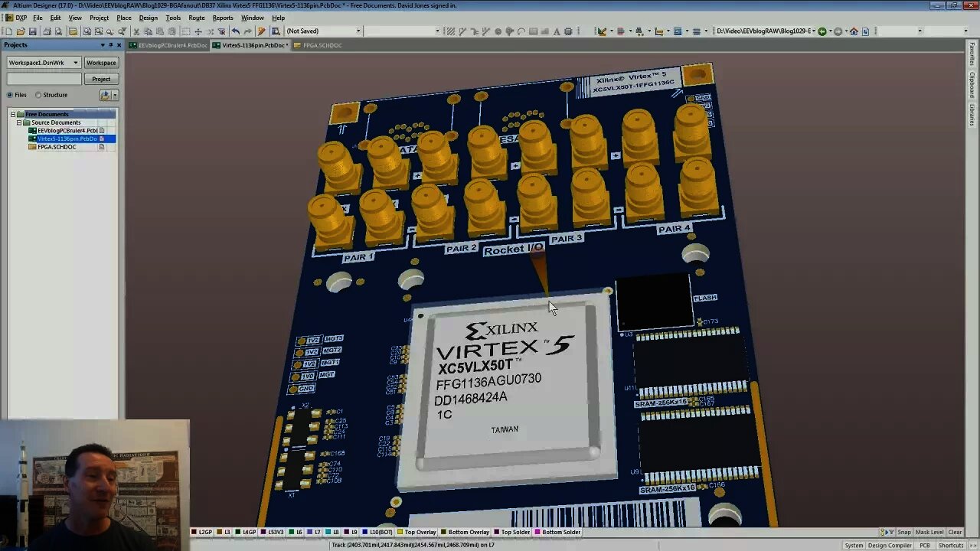Open the Window menu
The height and width of the screenshot is (551, 980).
[252, 18]
